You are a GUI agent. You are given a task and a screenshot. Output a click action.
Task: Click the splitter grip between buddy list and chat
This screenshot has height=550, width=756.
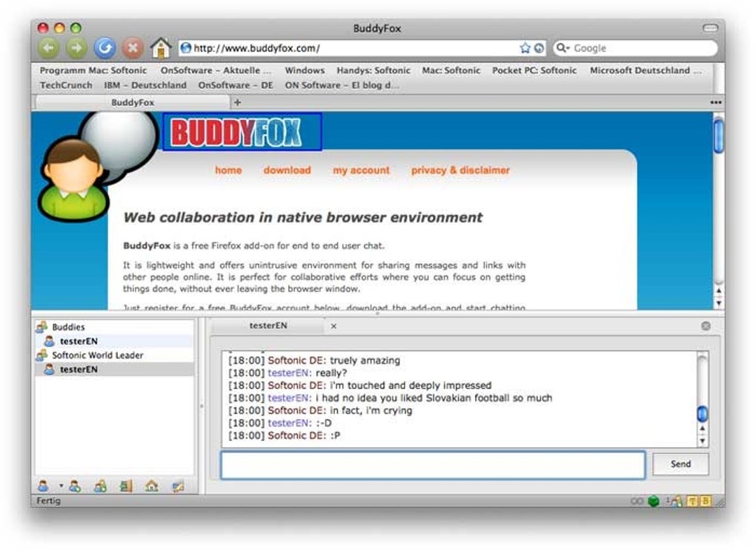click(202, 406)
